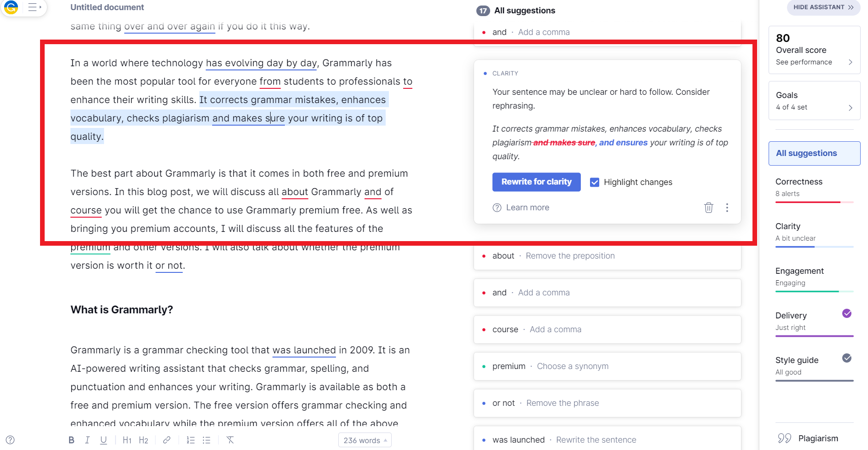Viewport: 868px width, 450px height.
Task: Expand the document menu next to the logo
Action: pyautogui.click(x=33, y=7)
